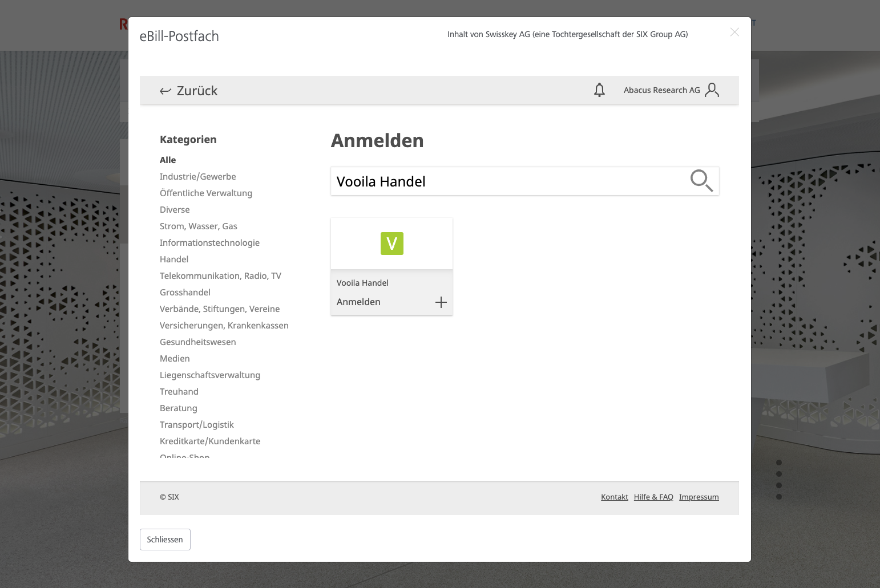
Task: Select the Vooila Handel biller card
Action: (x=391, y=266)
